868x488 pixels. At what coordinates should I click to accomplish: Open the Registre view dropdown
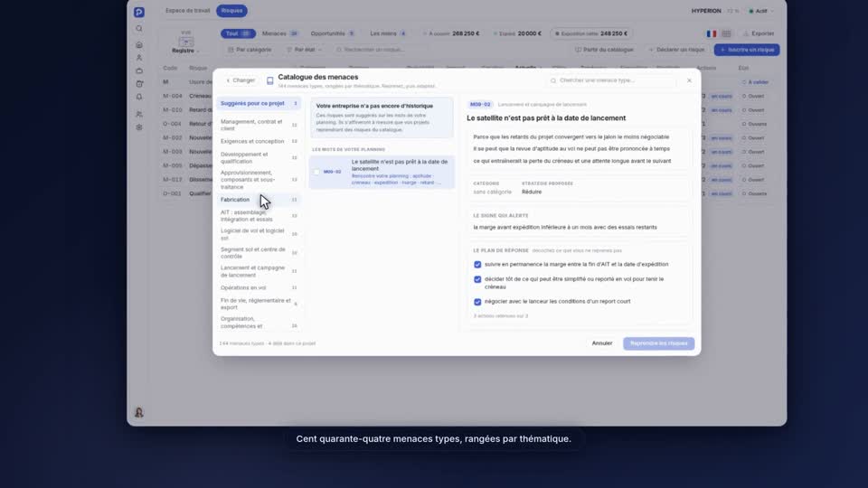tap(185, 51)
